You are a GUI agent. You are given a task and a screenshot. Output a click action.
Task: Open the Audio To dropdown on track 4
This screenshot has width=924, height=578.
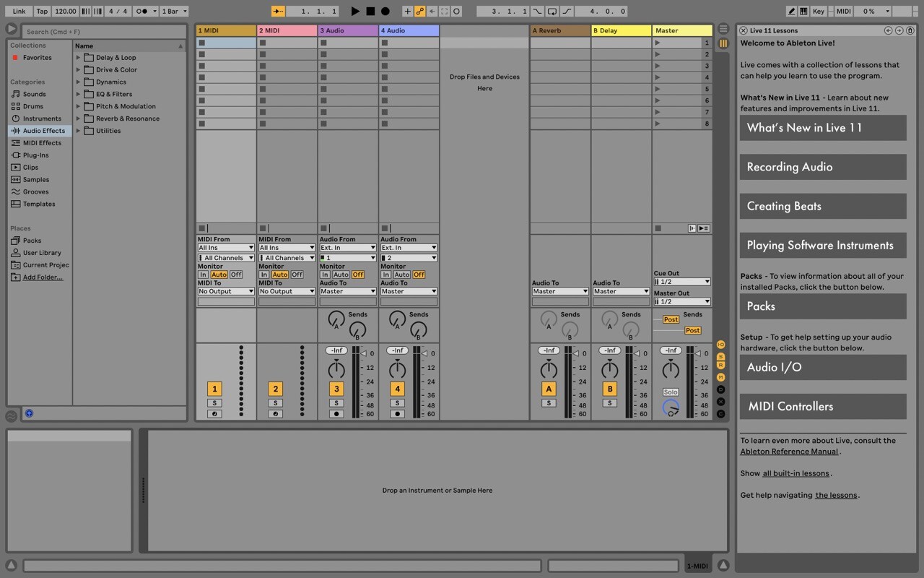[409, 291]
